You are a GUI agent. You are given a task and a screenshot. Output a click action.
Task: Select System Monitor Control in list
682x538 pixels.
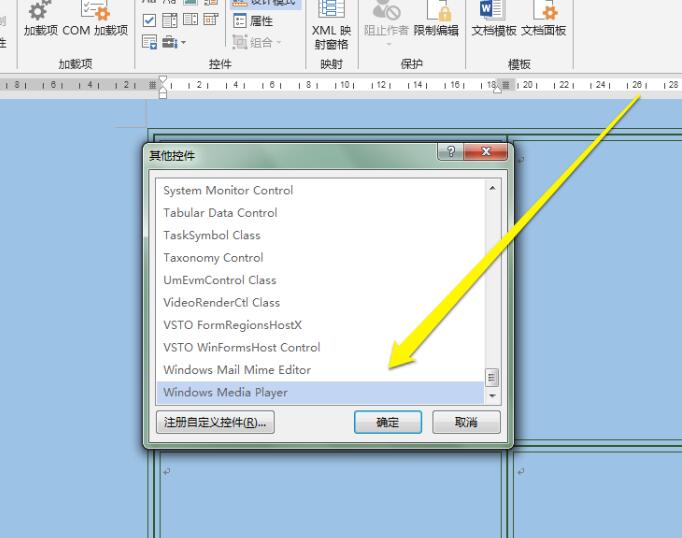pyautogui.click(x=320, y=190)
